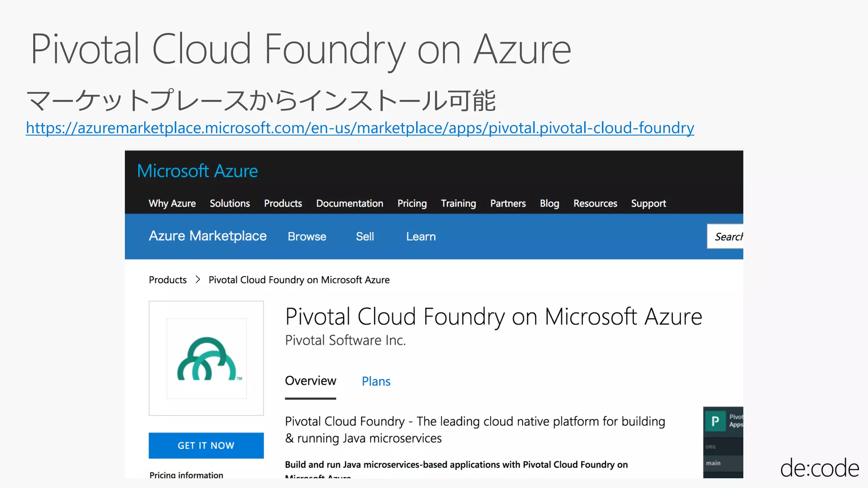The height and width of the screenshot is (488, 868).
Task: Click the Pivotal green cloud logo
Action: [206, 358]
